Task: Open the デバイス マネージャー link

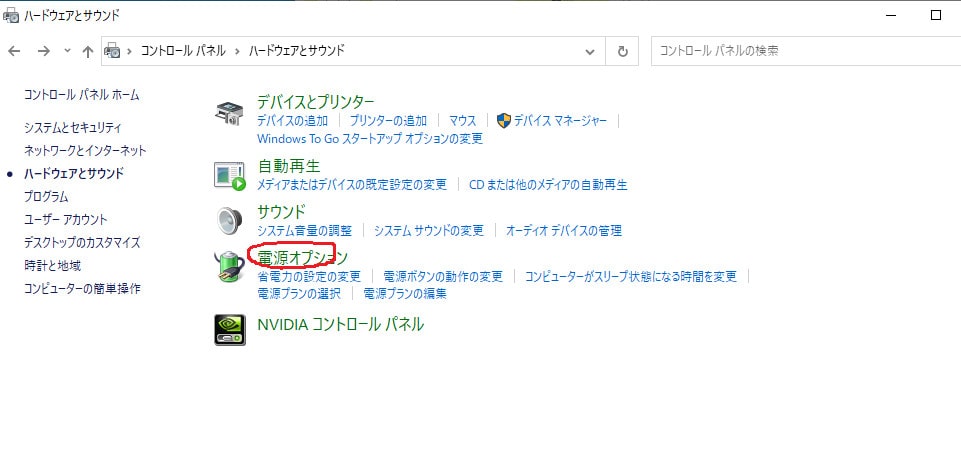Action: pos(560,121)
